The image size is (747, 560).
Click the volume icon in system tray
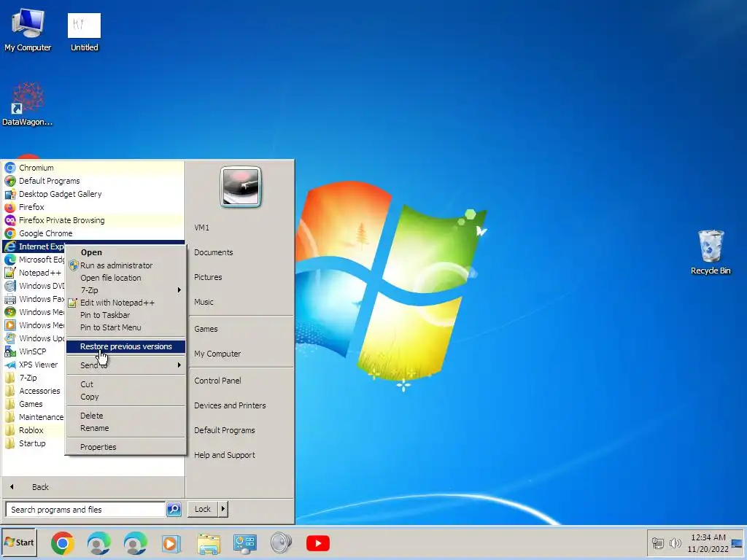click(x=675, y=543)
